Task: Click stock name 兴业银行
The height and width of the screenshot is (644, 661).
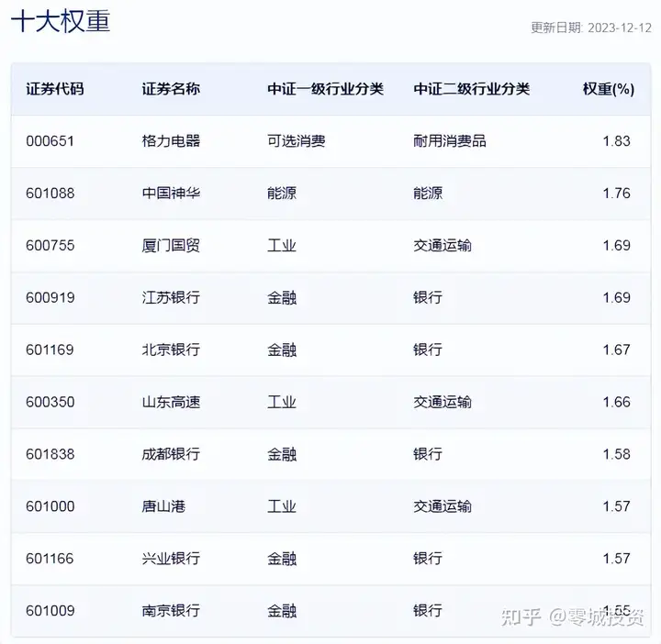Action: 171,559
